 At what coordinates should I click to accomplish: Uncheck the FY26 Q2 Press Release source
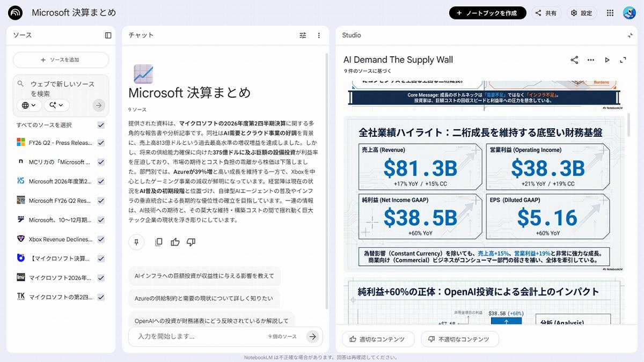(x=101, y=143)
